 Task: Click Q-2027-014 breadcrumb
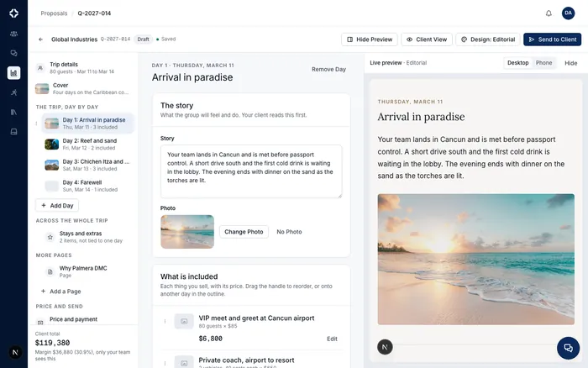[x=94, y=13]
